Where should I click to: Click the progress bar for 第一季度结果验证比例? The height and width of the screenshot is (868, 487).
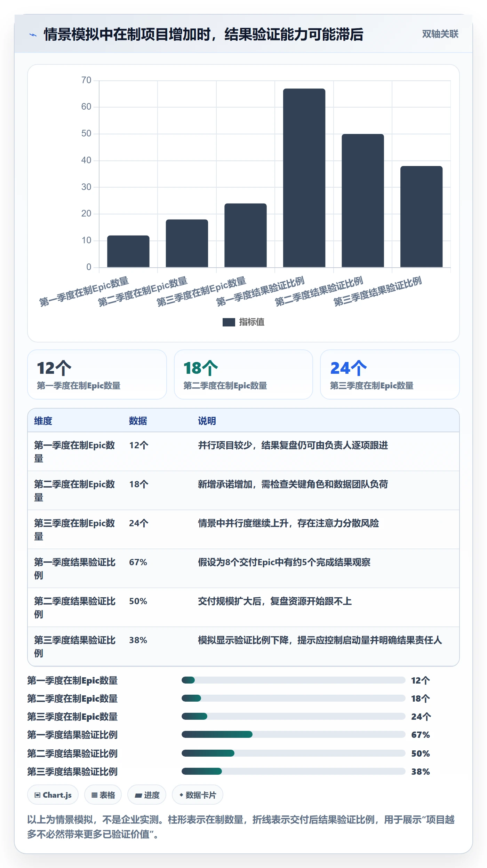(293, 734)
